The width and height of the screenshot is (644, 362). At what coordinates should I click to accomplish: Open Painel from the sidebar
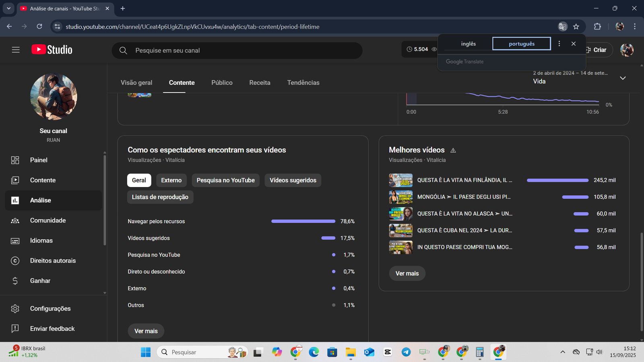click(39, 160)
